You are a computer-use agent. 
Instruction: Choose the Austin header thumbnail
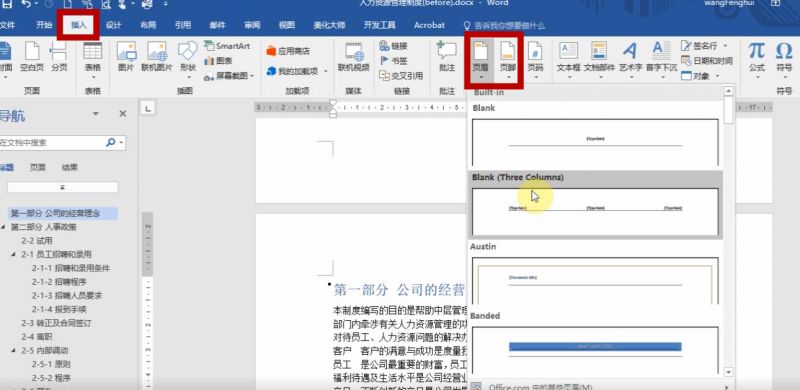tap(595, 280)
